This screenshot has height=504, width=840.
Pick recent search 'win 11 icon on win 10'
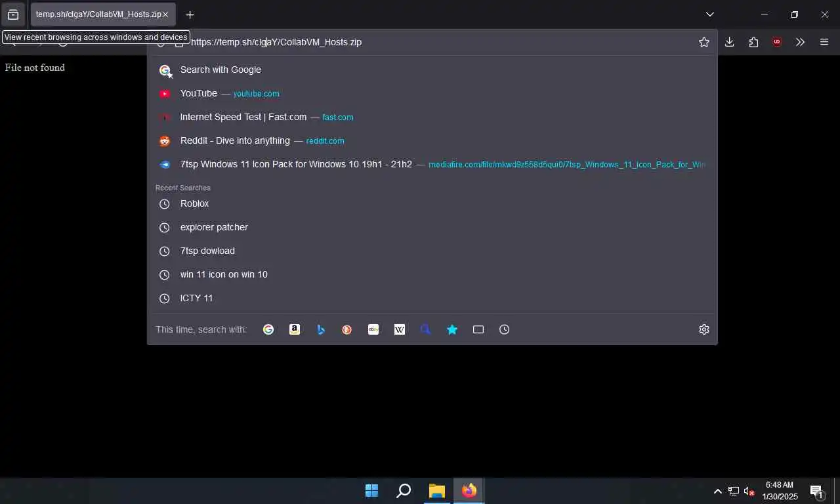(432, 274)
